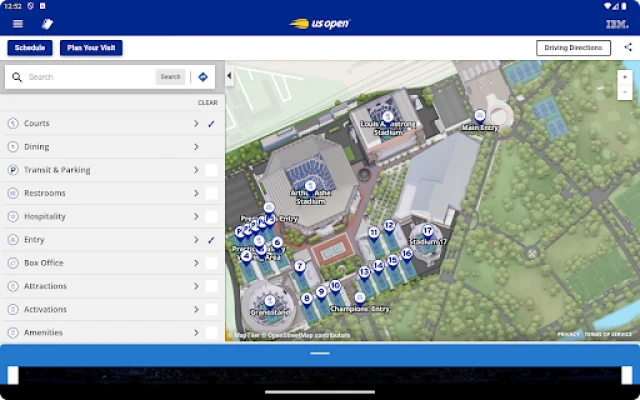This screenshot has height=400, width=640.
Task: Select Court 12 marker on map
Action: click(389, 226)
